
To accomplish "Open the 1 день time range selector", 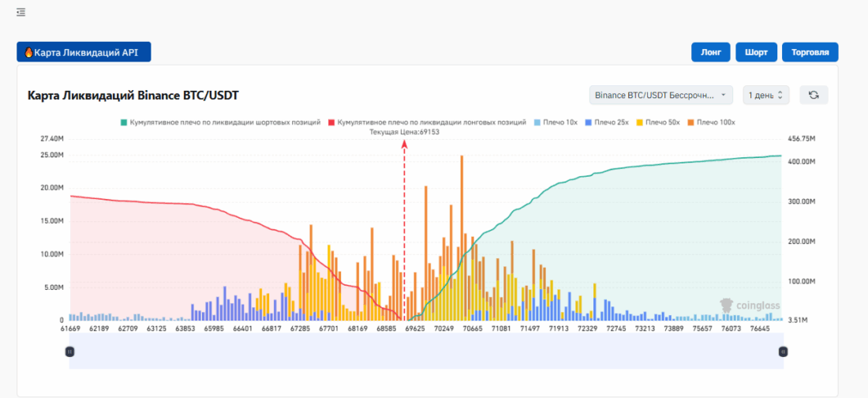I will [x=766, y=95].
